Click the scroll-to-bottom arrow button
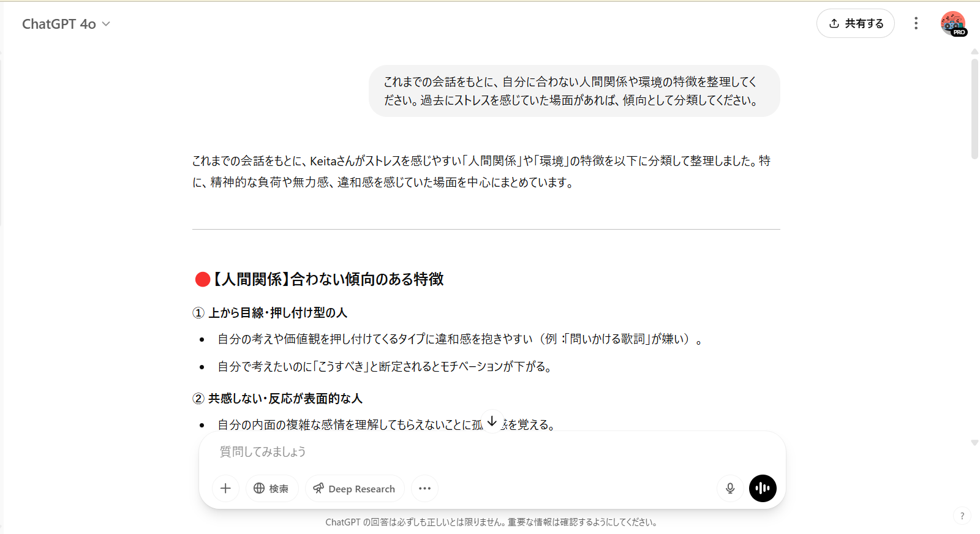 coord(492,421)
